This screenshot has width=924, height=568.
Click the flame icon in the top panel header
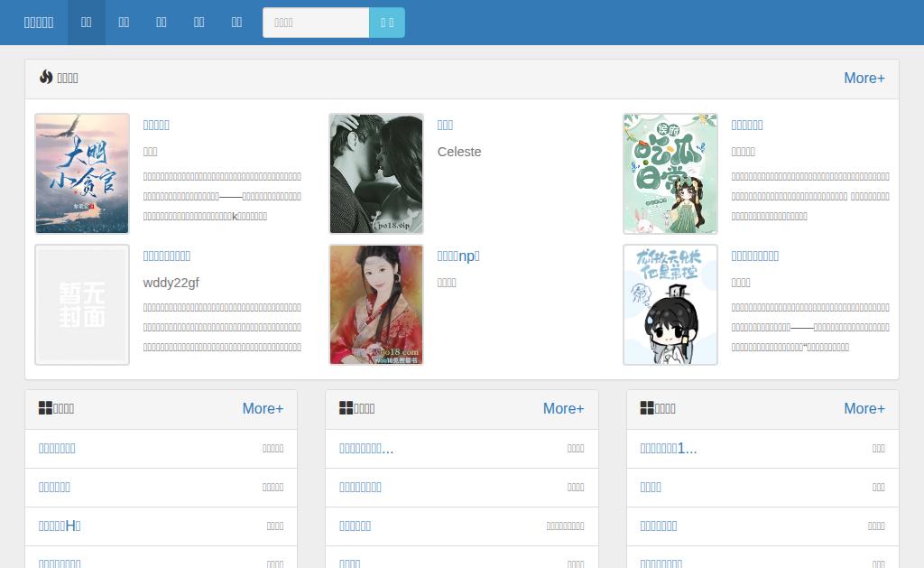(46, 78)
